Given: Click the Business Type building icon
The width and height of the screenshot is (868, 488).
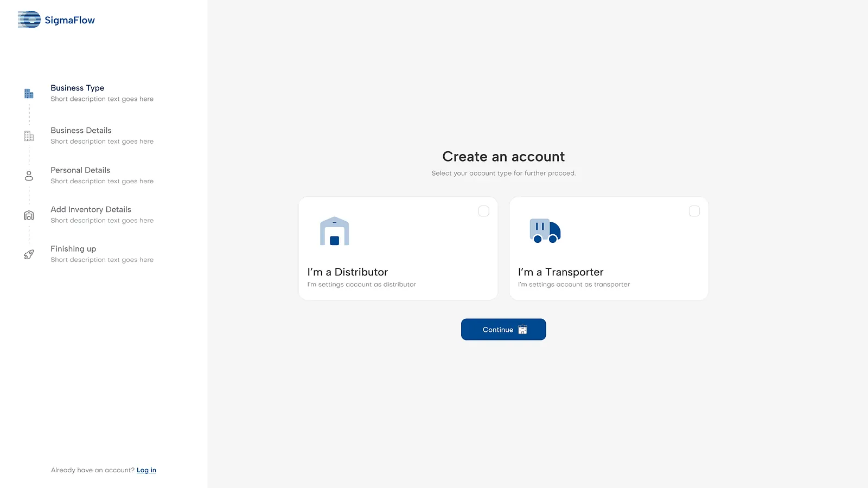Looking at the screenshot, I should (x=29, y=93).
